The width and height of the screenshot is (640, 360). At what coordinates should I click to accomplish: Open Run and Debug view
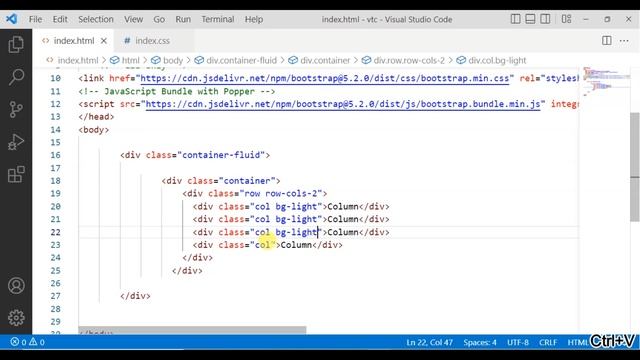click(x=16, y=142)
